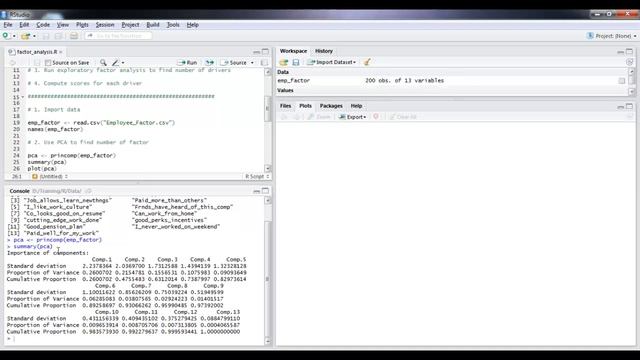Switch to the Plots tab

click(305, 106)
